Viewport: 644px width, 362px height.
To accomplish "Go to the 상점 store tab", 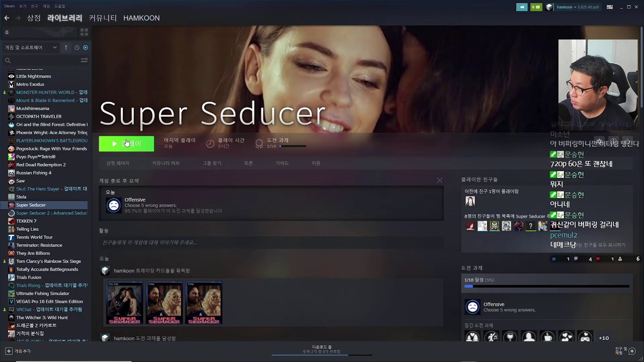I will tap(34, 18).
